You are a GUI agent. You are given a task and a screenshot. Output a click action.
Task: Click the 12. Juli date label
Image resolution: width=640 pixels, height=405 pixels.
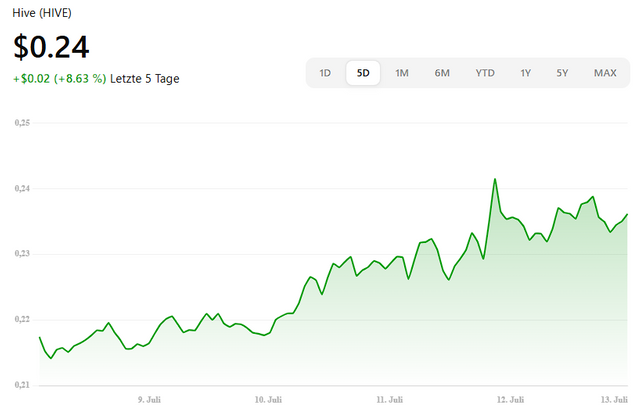point(510,399)
